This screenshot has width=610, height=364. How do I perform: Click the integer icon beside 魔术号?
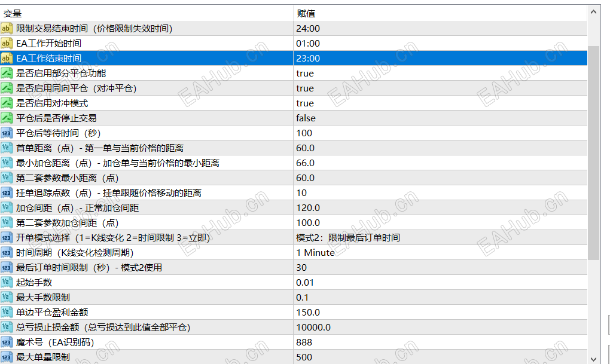pyautogui.click(x=7, y=342)
